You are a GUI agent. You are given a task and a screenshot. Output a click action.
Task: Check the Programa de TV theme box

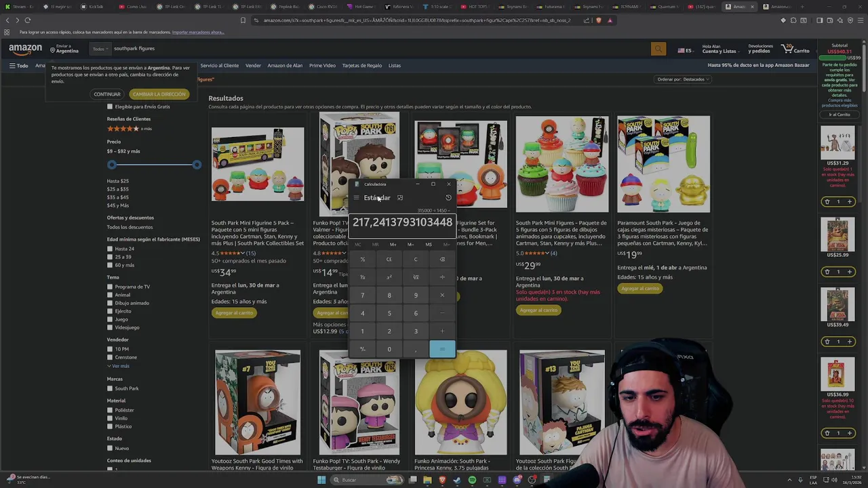click(110, 287)
